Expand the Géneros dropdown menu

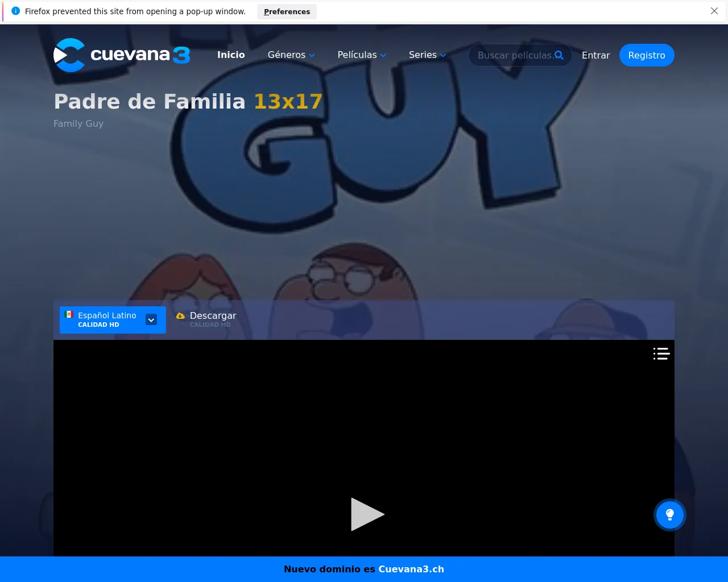pyautogui.click(x=291, y=55)
